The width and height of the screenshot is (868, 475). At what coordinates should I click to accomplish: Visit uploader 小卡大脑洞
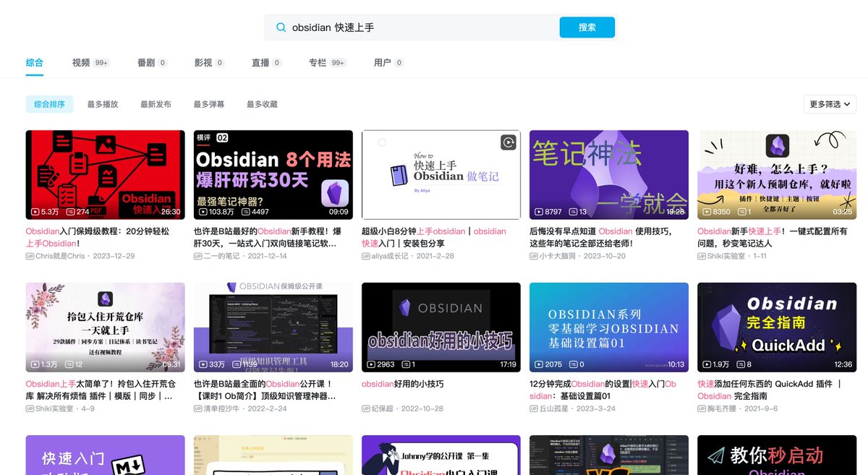point(558,256)
